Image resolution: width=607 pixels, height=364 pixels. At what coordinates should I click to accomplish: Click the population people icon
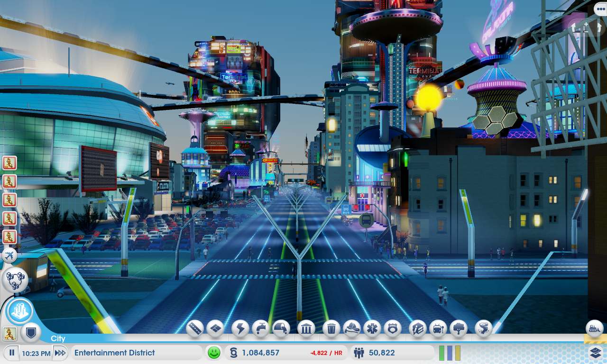click(x=359, y=353)
